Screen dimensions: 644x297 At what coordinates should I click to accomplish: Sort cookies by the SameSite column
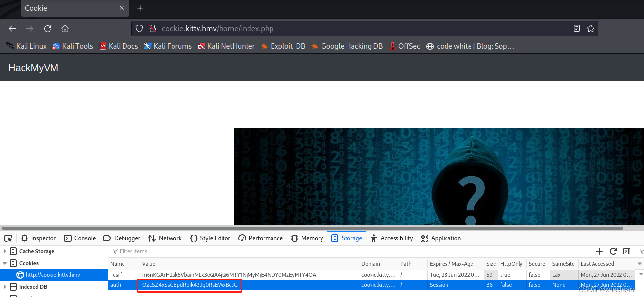(564, 264)
